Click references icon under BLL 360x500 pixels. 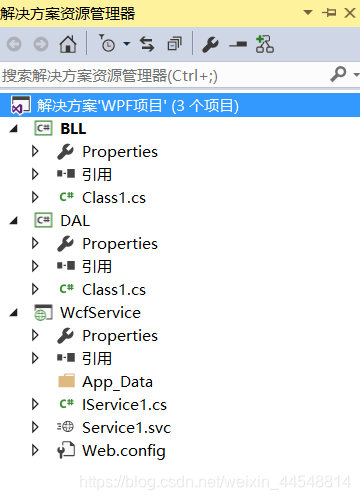coord(66,174)
